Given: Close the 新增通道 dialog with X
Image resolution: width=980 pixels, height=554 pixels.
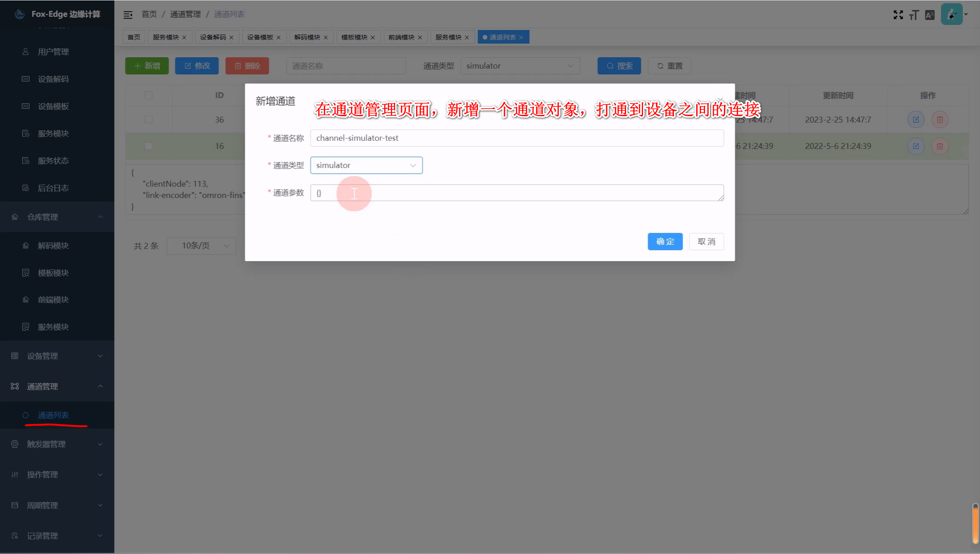Looking at the screenshot, I should tap(720, 99).
